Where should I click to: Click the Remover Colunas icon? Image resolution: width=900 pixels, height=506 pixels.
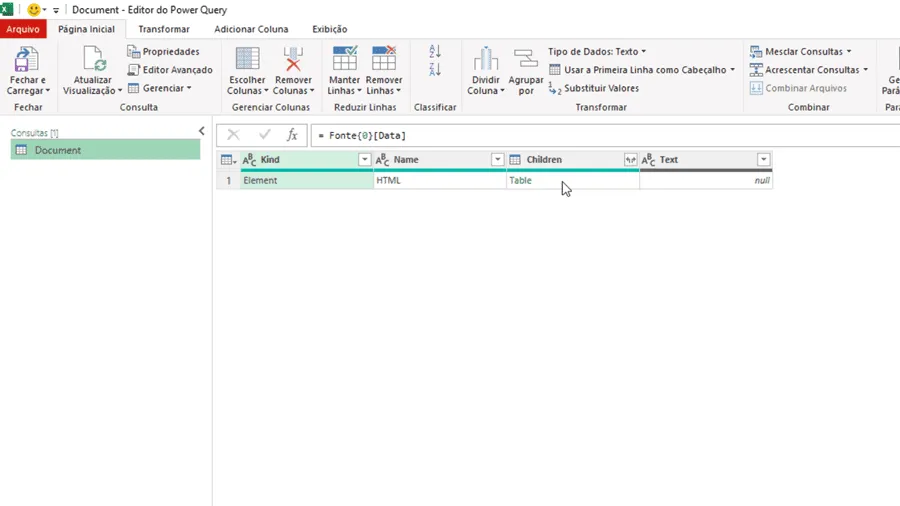pyautogui.click(x=293, y=60)
